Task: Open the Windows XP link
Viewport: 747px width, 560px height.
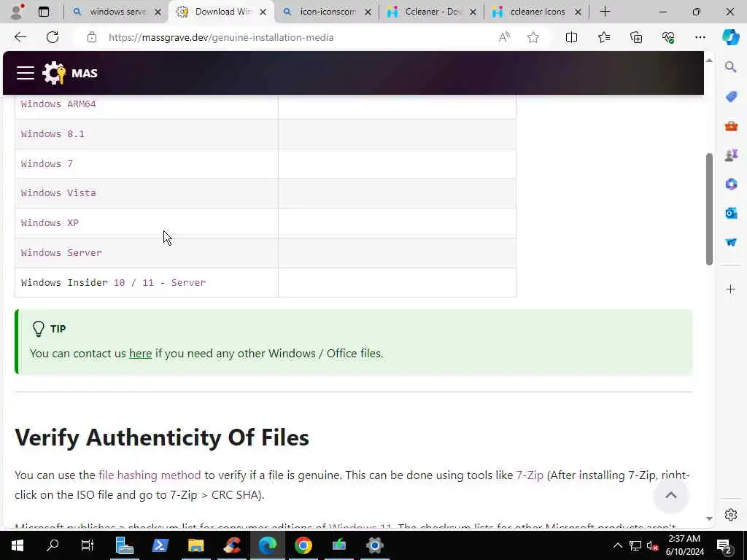Action: (50, 223)
